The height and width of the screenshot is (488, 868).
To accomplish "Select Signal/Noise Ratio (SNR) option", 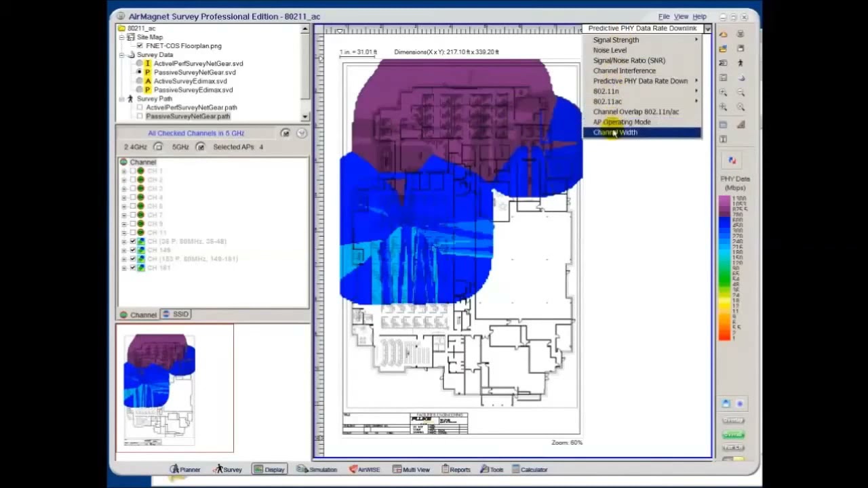I will 642,60.
